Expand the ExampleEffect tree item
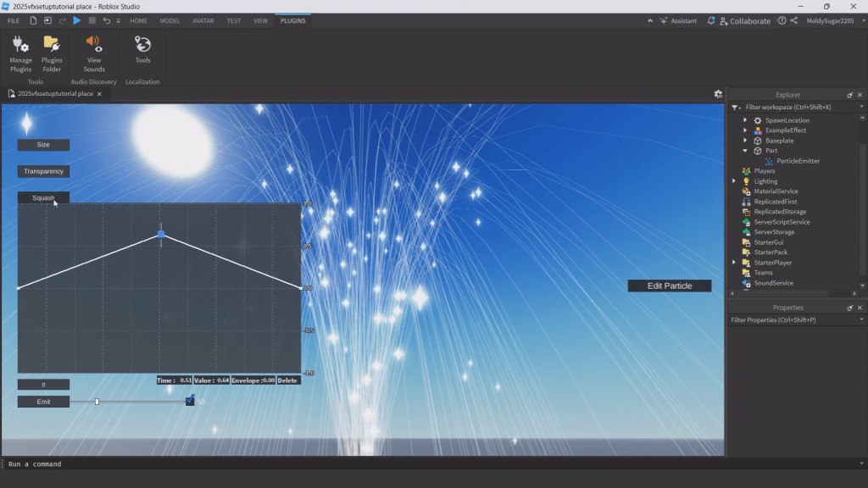This screenshot has width=868, height=488. point(745,130)
